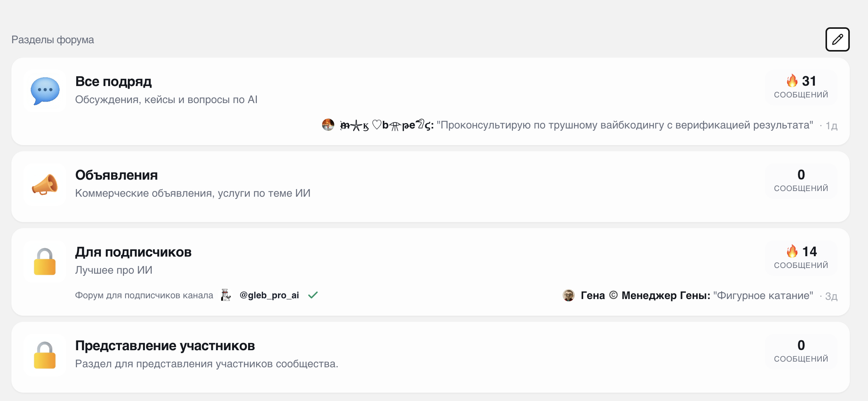Click the robot emoji before @gleb_pro_ai

[x=225, y=295]
